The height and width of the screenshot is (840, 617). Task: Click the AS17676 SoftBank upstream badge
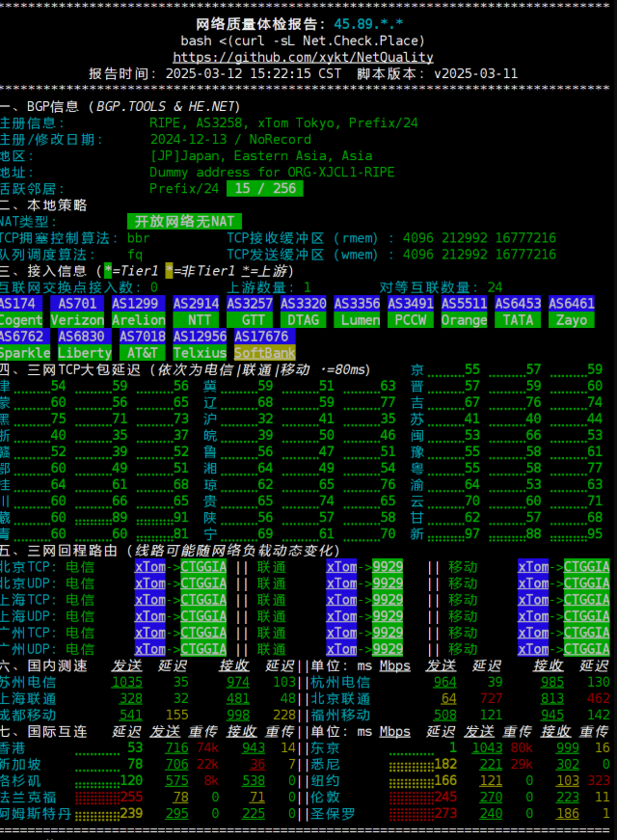pyautogui.click(x=265, y=344)
